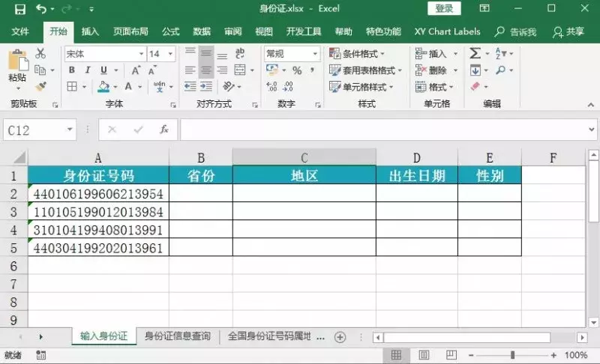This screenshot has height=364, width=600.
Task: Decrease font size with small A icon
Action: point(152,70)
